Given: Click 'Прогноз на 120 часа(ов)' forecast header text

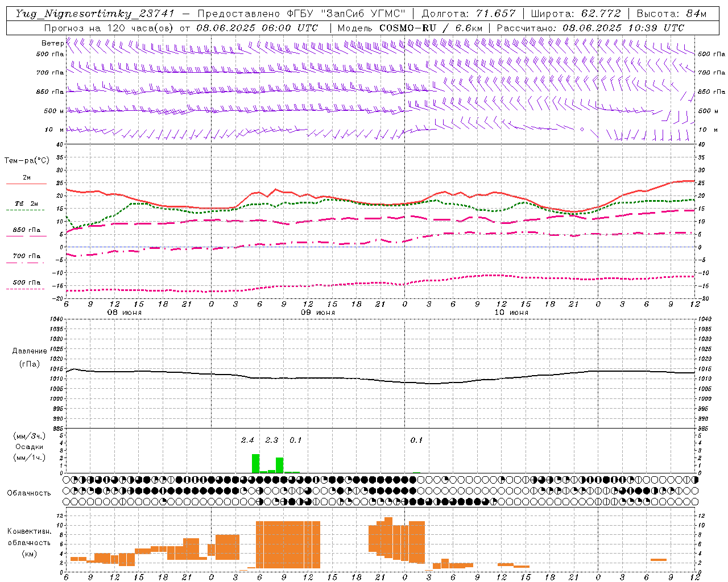Looking at the screenshot, I should coord(109,28).
